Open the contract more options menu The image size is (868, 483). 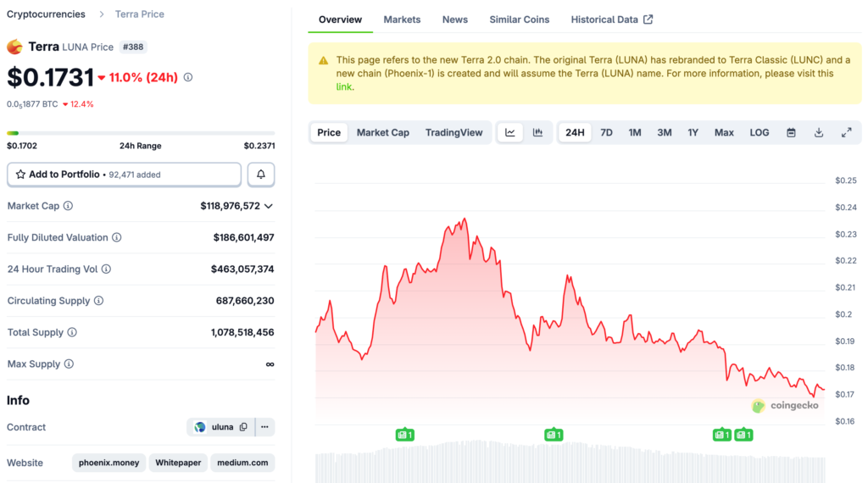click(x=264, y=427)
